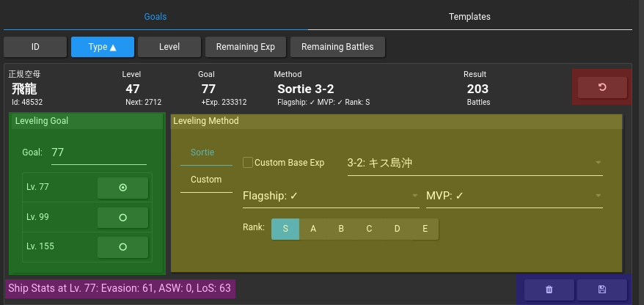The height and width of the screenshot is (305, 644).
Task: Click the 'Flagship: ✓ MVP: ✓ Rank: S' summary
Action: (323, 102)
